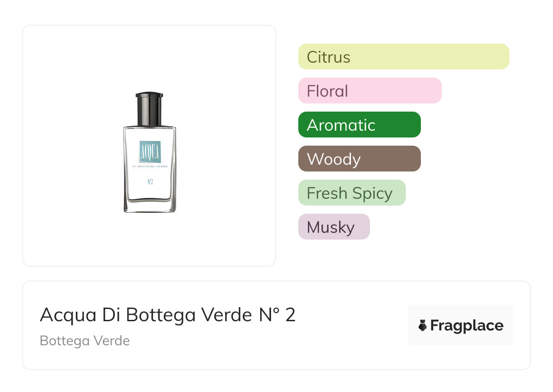The width and height of the screenshot is (553, 392).
Task: Open the Fragplace wordmark link
Action: point(467,326)
